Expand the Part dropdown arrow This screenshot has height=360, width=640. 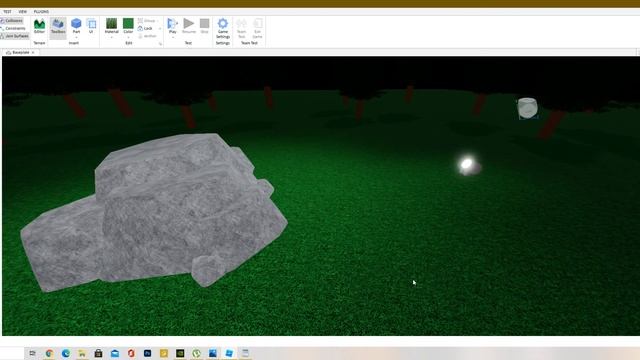click(76, 38)
